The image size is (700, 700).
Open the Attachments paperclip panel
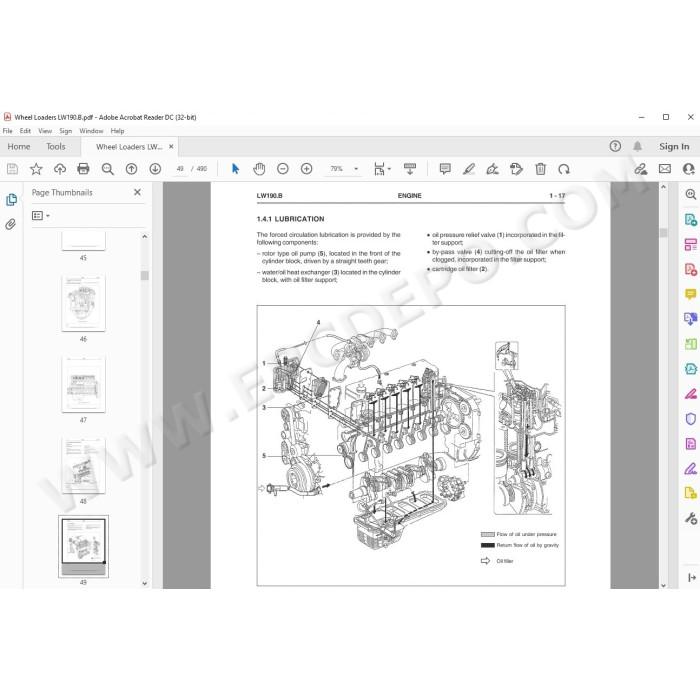pos(11,224)
